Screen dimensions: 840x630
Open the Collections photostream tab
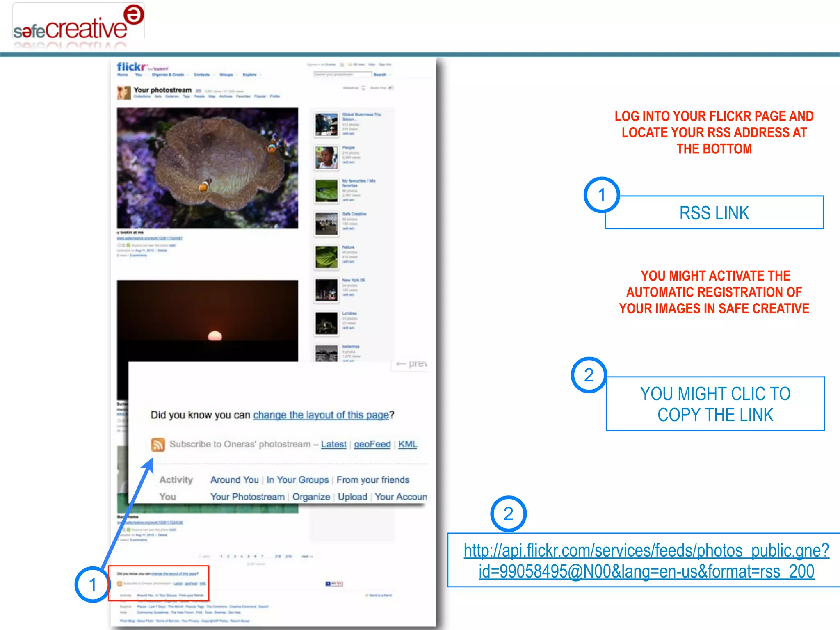(142, 96)
